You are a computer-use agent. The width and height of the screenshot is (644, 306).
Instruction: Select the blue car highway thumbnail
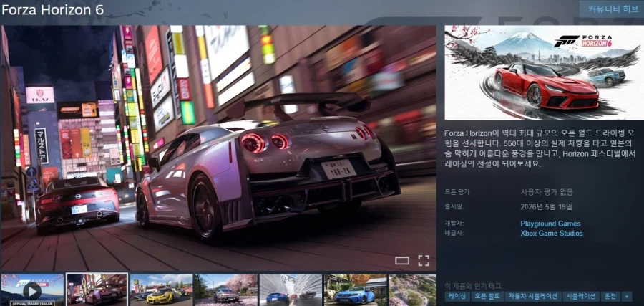[x=290, y=290]
